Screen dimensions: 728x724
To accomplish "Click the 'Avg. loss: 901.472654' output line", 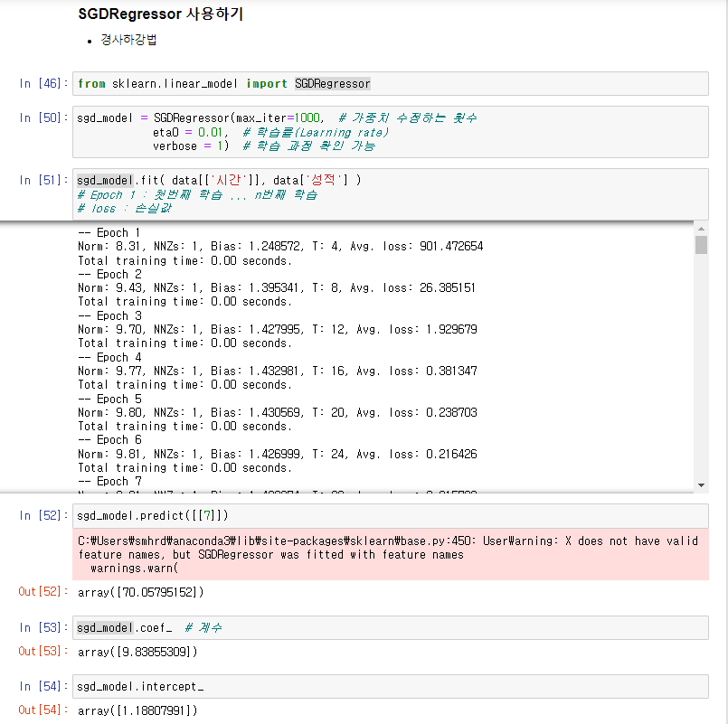I will (280, 247).
